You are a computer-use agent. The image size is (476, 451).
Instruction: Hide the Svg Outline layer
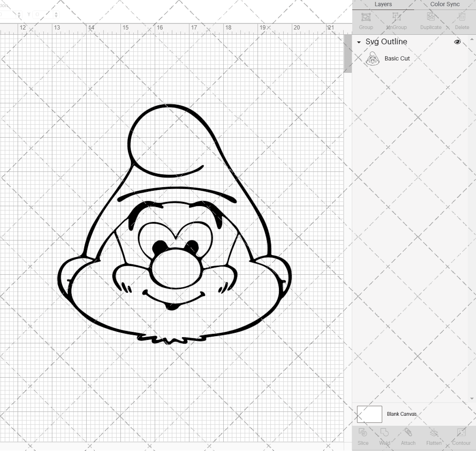457,42
